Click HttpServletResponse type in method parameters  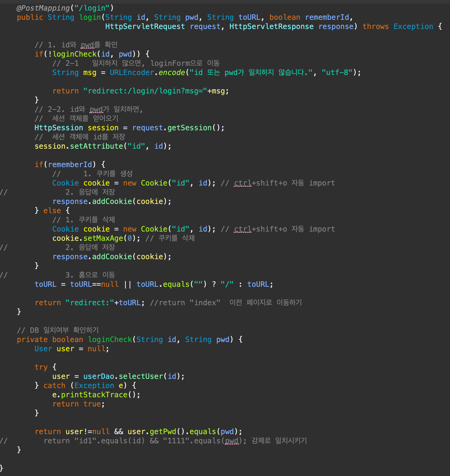[271, 26]
